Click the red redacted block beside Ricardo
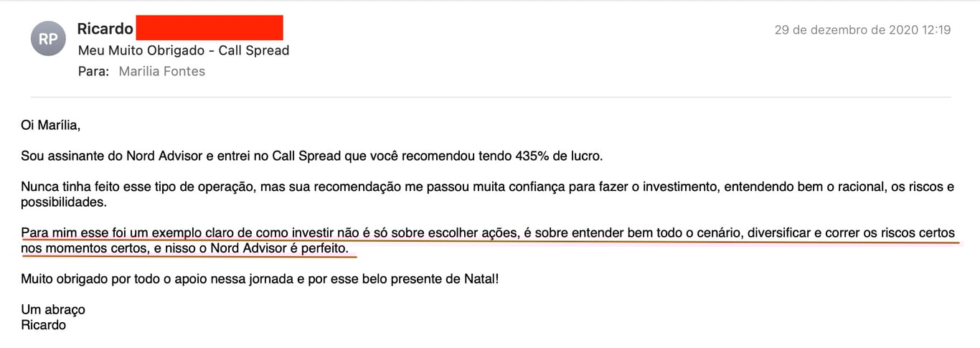This screenshot has height=348, width=980. (209, 28)
